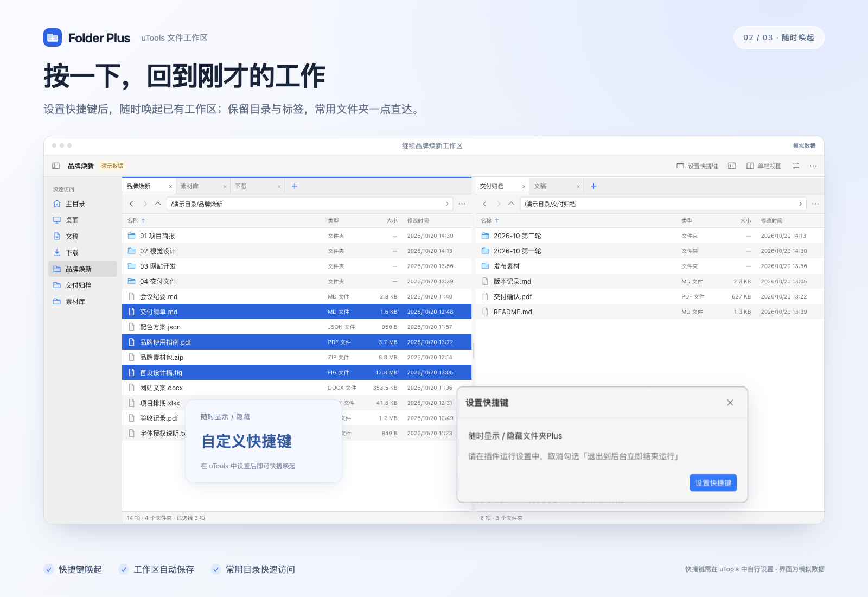Click 设置快捷键 in the top toolbar
The height and width of the screenshot is (597, 868).
pyautogui.click(x=697, y=166)
